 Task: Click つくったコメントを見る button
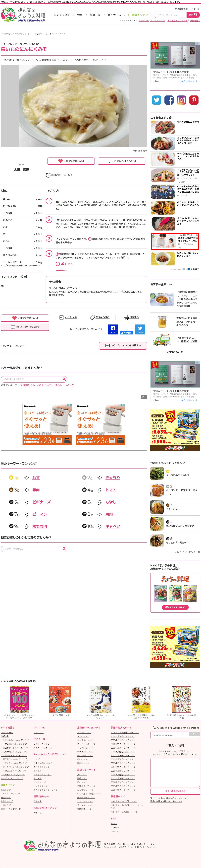click(x=122, y=161)
